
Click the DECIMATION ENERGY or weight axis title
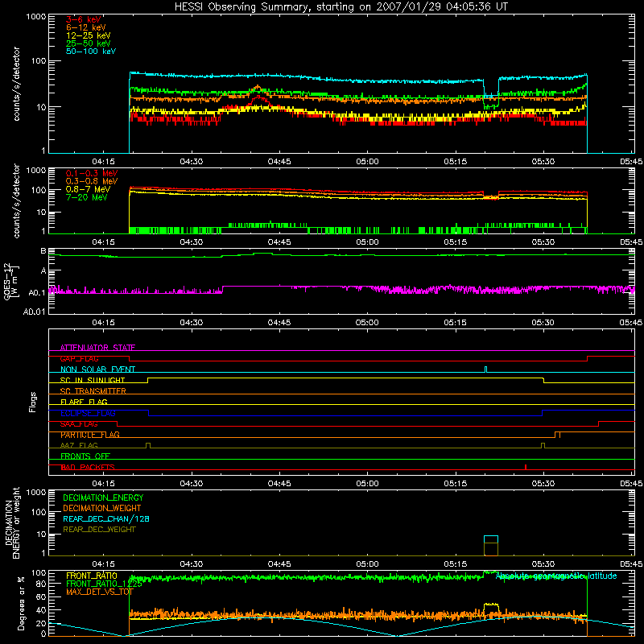click(12, 523)
